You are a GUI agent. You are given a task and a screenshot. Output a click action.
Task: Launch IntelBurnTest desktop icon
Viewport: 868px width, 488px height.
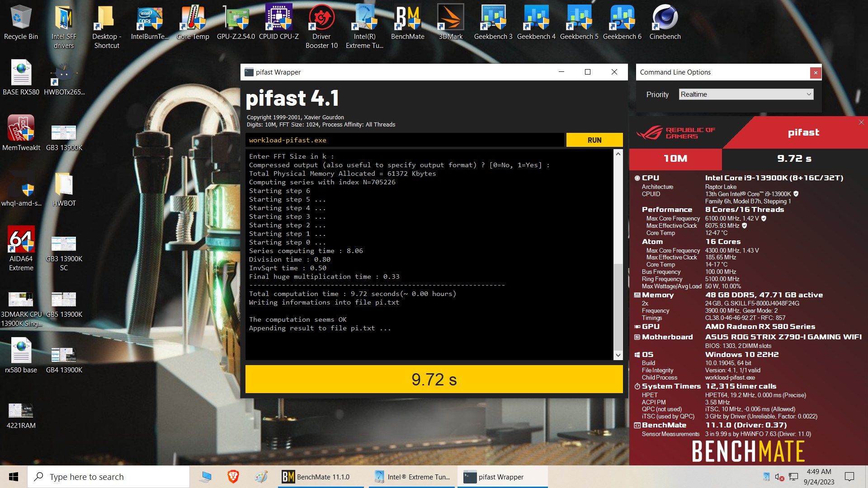pos(150,23)
